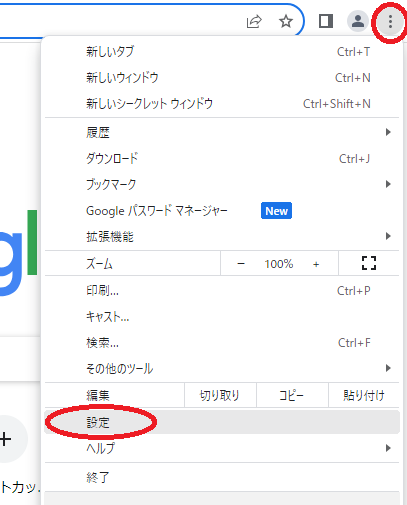Image resolution: width=407 pixels, height=505 pixels.
Task: Click the profile avatar icon
Action: [358, 21]
